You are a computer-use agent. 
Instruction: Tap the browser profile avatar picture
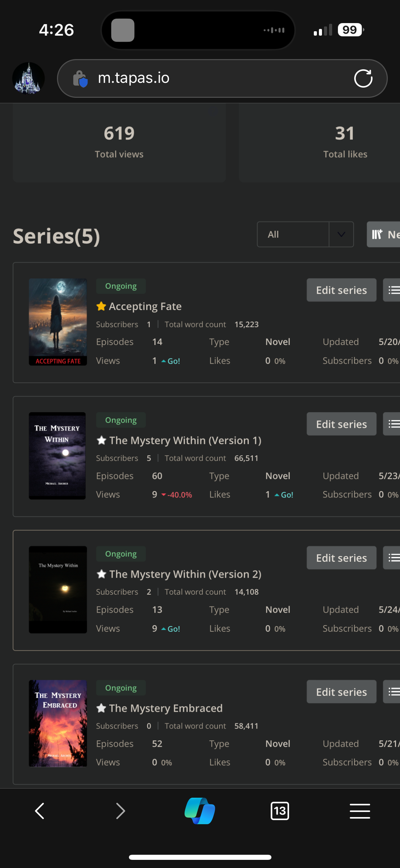click(28, 78)
